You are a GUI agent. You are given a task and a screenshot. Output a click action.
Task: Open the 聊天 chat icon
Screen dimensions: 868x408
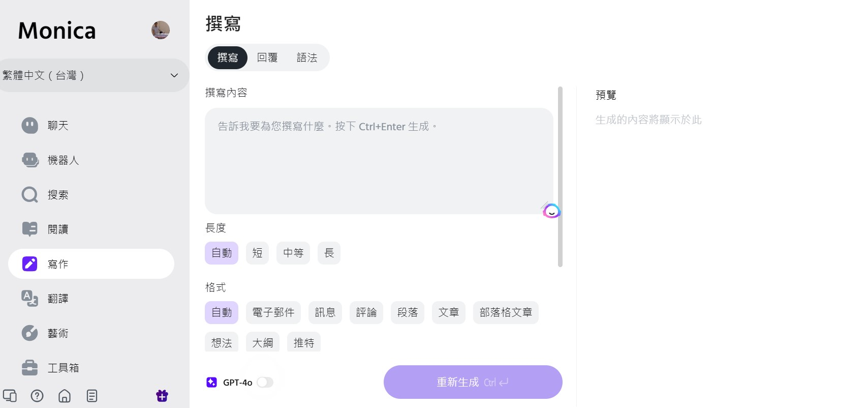coord(29,126)
